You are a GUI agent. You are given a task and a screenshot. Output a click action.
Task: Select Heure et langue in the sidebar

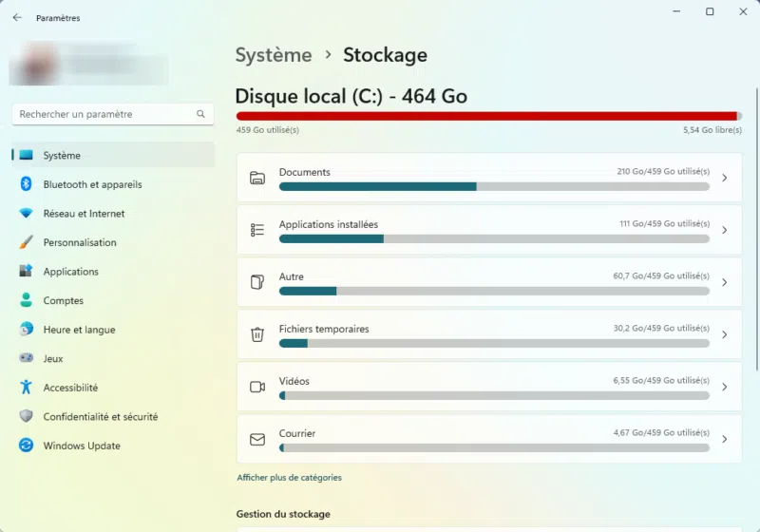tap(79, 330)
